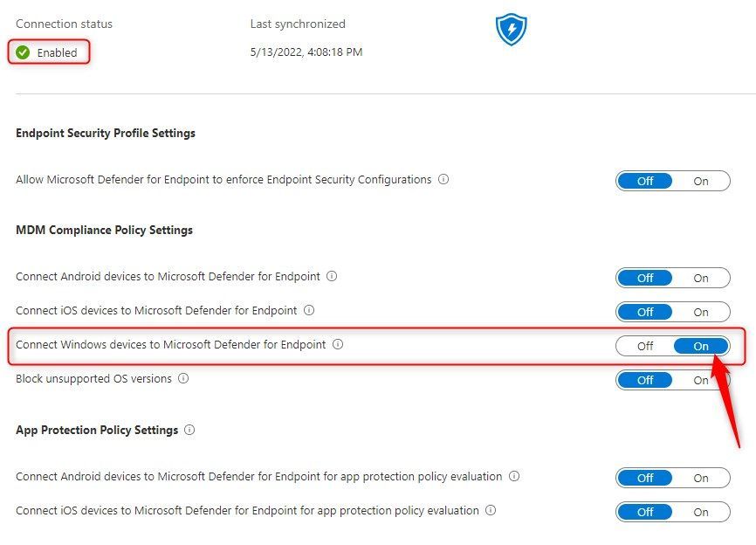Click the last synchronized timestamp text
Viewport: 756px width, 545px height.
[306, 52]
